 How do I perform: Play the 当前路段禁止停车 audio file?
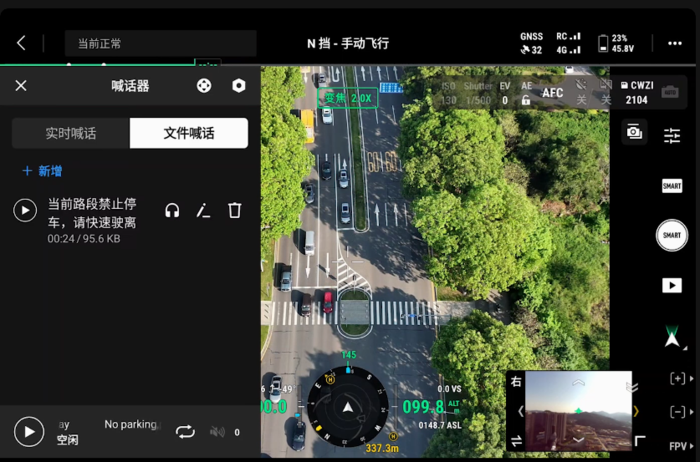pos(25,210)
